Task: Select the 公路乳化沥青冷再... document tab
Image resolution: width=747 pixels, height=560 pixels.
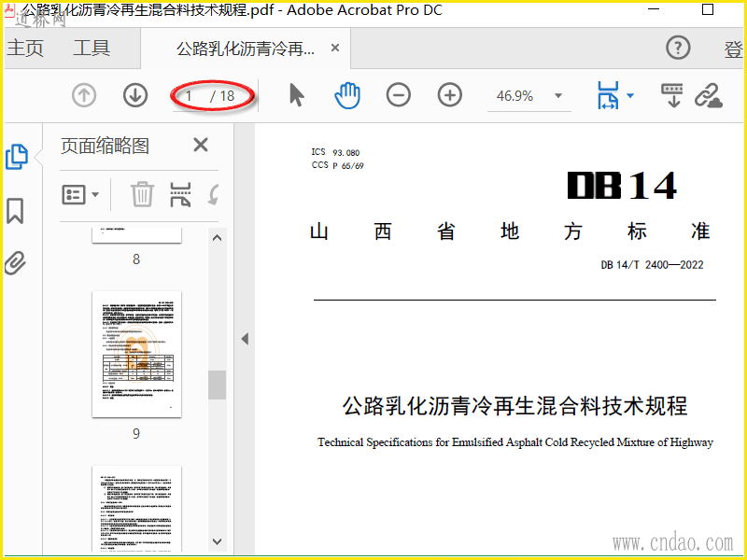Action: [246, 49]
